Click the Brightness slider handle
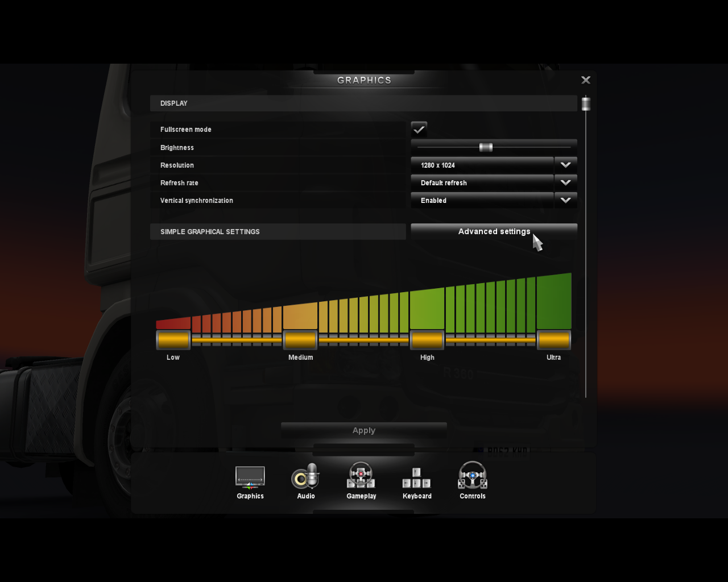Screen dimensions: 728x582 (486, 147)
